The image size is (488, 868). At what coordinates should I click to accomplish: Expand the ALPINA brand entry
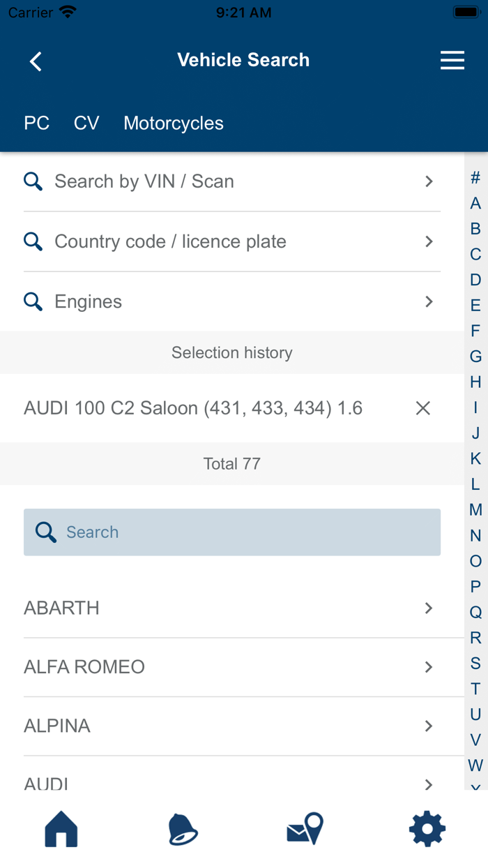tap(231, 726)
